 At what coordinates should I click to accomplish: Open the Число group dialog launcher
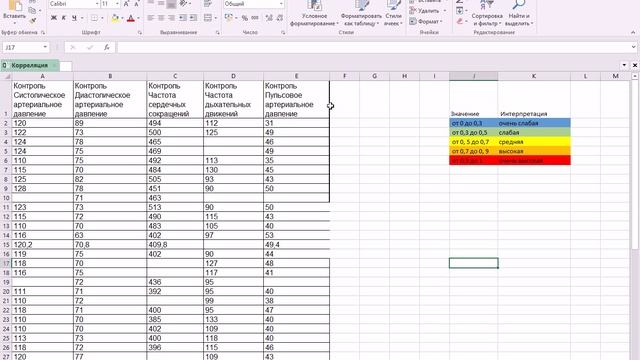pyautogui.click(x=283, y=32)
